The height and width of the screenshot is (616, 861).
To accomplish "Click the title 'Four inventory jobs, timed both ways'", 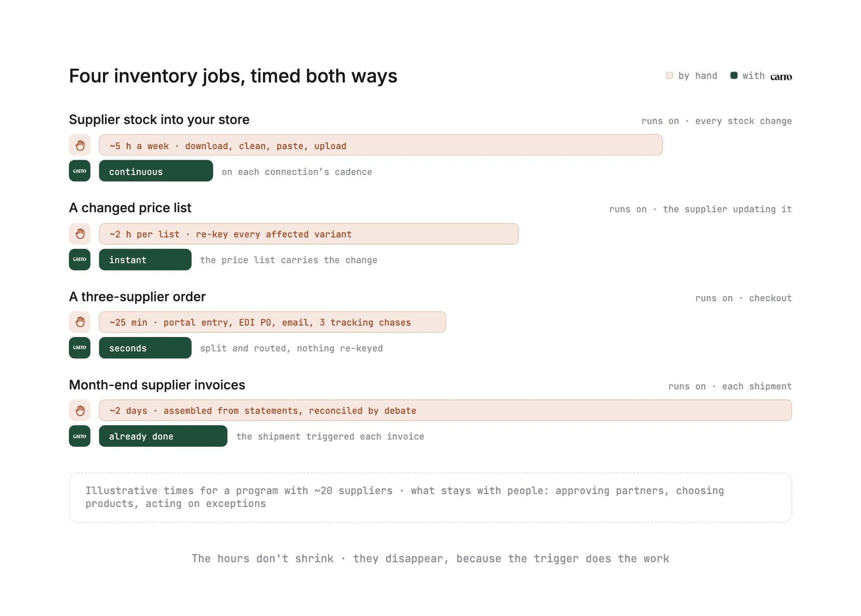I will click(233, 76).
